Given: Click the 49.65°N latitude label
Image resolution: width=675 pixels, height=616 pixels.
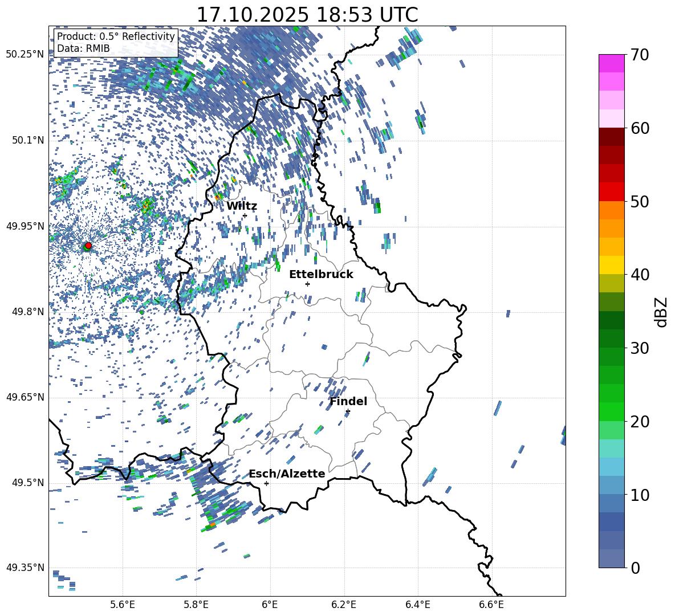Looking at the screenshot, I should (x=25, y=397).
